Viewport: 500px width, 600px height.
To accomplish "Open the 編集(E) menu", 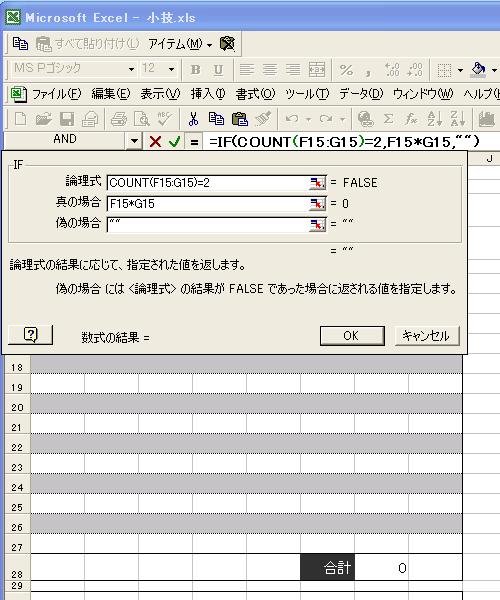I will pos(111,94).
